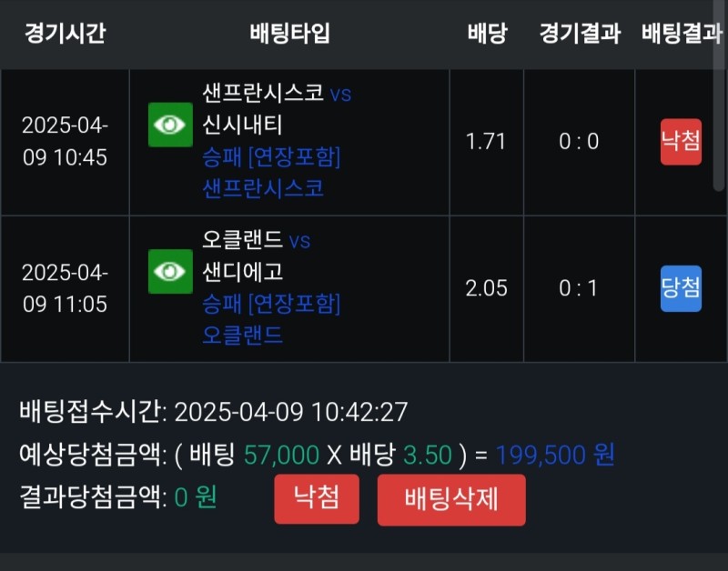Click the eye icon for the 오클랜드 match
Image resolution: width=728 pixels, height=571 pixels.
[170, 271]
